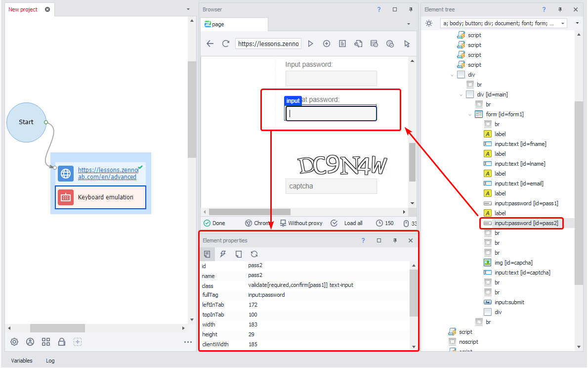
Task: Click the play/navigate icon beside the URL
Action: [310, 44]
